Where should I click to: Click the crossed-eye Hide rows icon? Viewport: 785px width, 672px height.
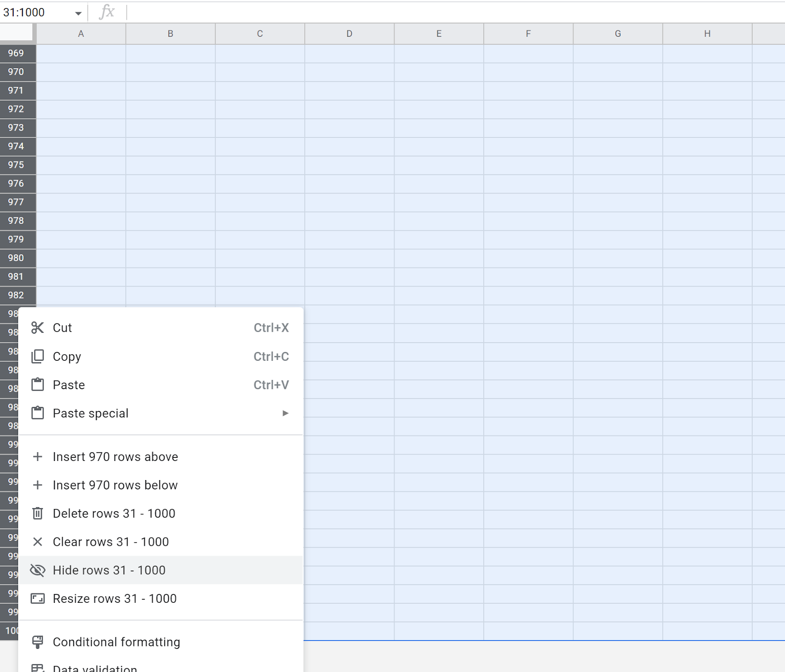point(38,570)
